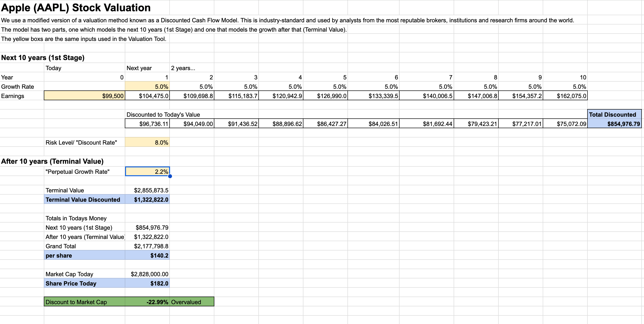Click the Next 10 years (1st Stage) heading
The width and height of the screenshot is (644, 324).
tap(43, 57)
